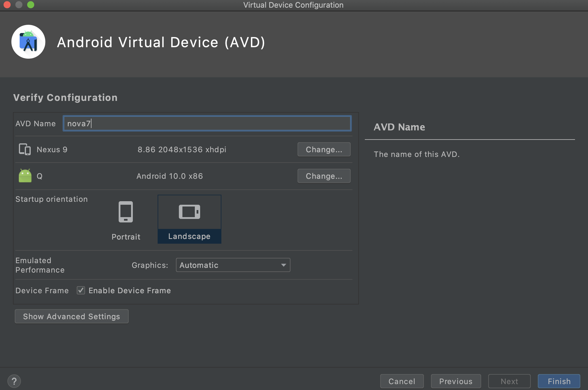Click the 'Graphics:' label

[150, 265]
